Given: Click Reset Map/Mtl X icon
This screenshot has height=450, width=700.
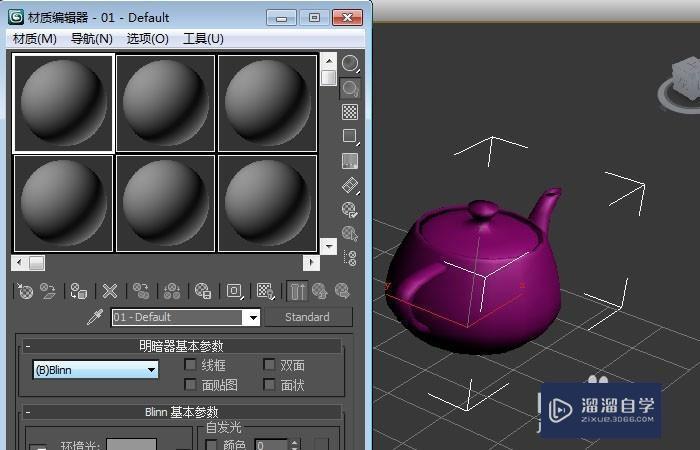Looking at the screenshot, I should pos(109,291).
